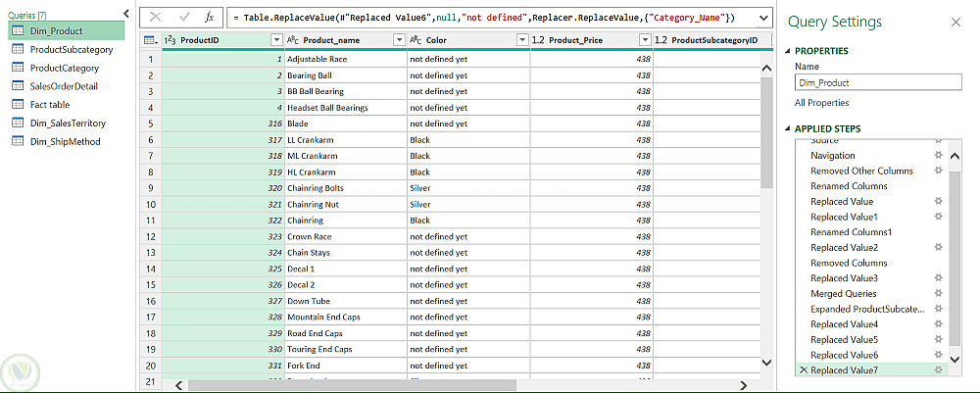The height and width of the screenshot is (393, 980).
Task: Click the ProductSubcategoryID column data type icon
Action: click(x=661, y=40)
